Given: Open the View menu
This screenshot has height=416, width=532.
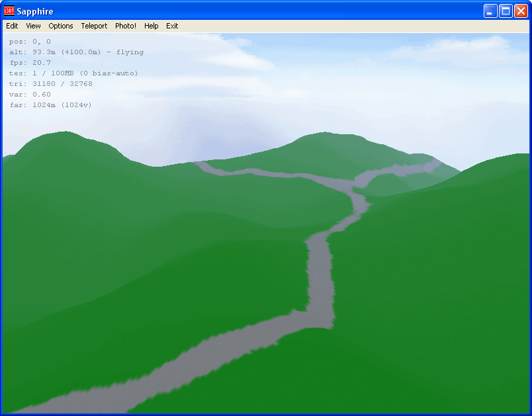Looking at the screenshot, I should 33,26.
